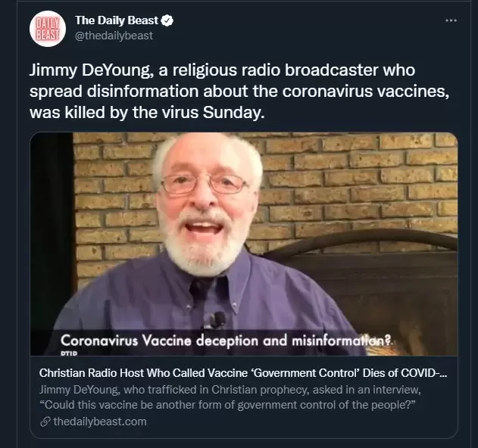Image resolution: width=478 pixels, height=448 pixels.
Task: Click the link chain icon beside thedailybeast.com
Action: [x=45, y=422]
